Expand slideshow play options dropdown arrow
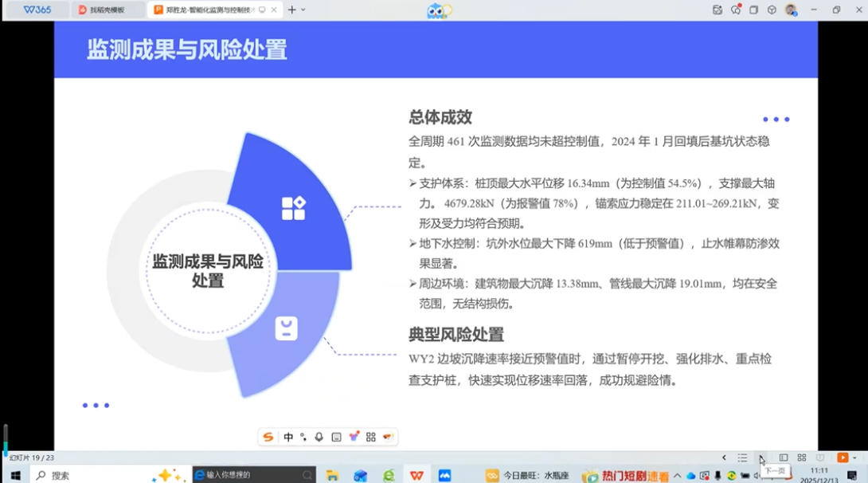Screen dimensions: 868x483 [854, 457]
